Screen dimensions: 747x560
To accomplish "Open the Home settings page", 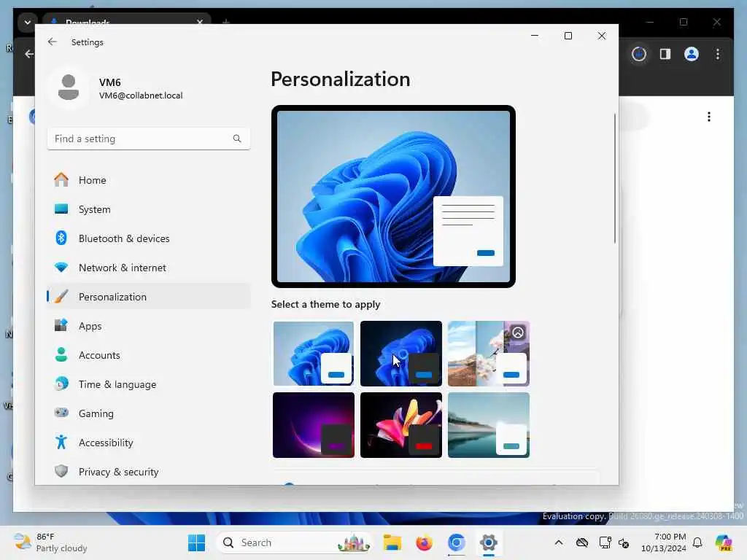I will (x=149, y=180).
